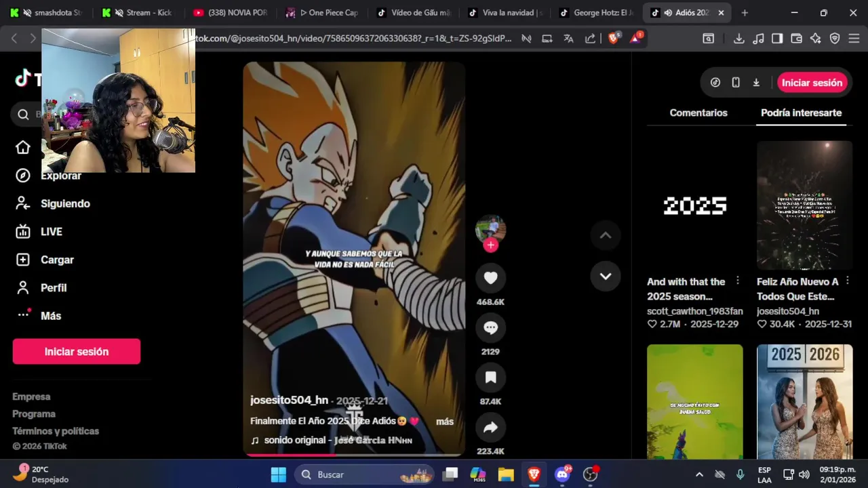Image resolution: width=868 pixels, height=488 pixels.
Task: Open Brave Shields lion icon
Action: 613,39
